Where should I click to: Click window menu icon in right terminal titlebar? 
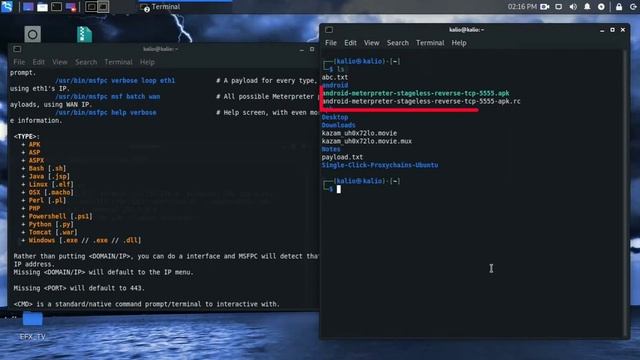coord(329,30)
